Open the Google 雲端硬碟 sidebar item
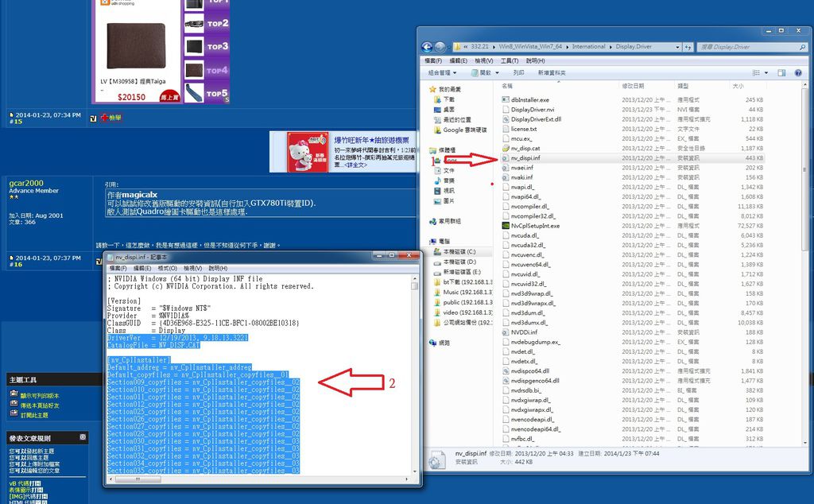 tap(460, 130)
